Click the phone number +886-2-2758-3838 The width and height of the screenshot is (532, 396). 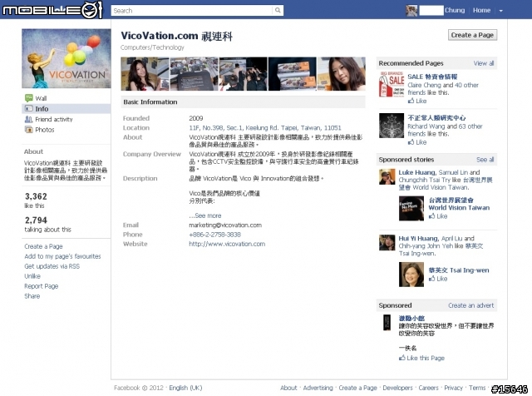point(214,235)
